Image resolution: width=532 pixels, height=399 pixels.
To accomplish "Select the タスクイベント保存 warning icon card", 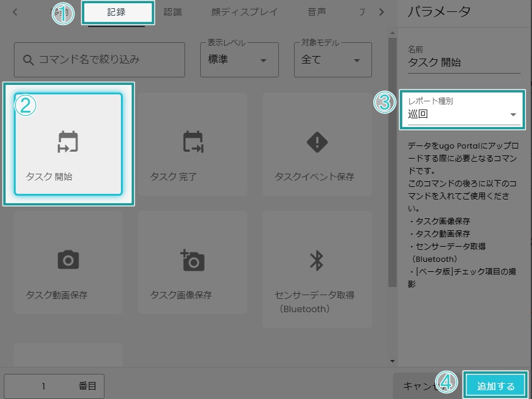I will click(317, 144).
